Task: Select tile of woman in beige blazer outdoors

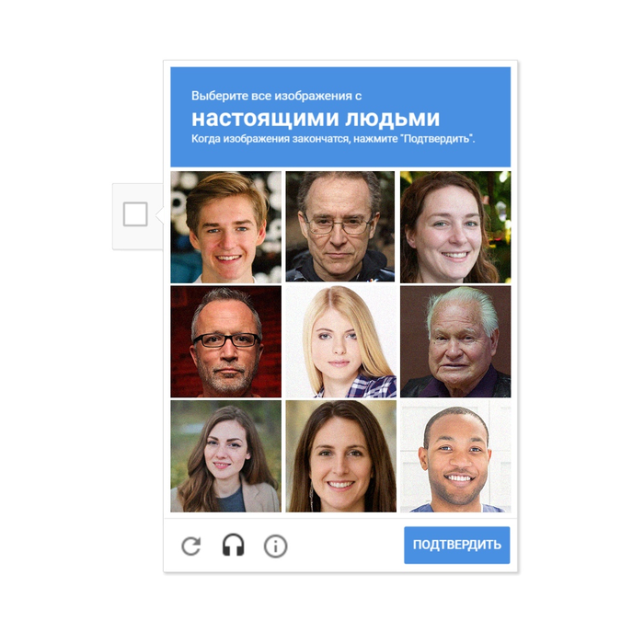Action: click(x=226, y=456)
